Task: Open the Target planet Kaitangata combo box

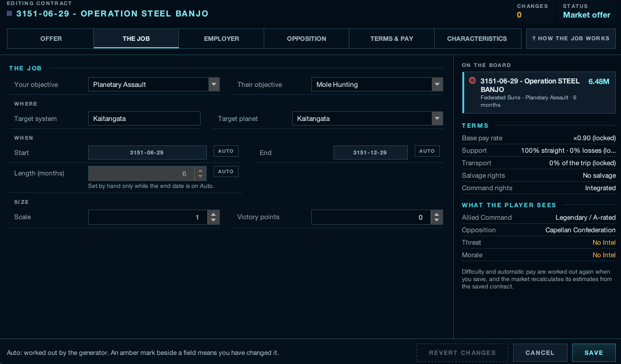Action: pos(368,118)
